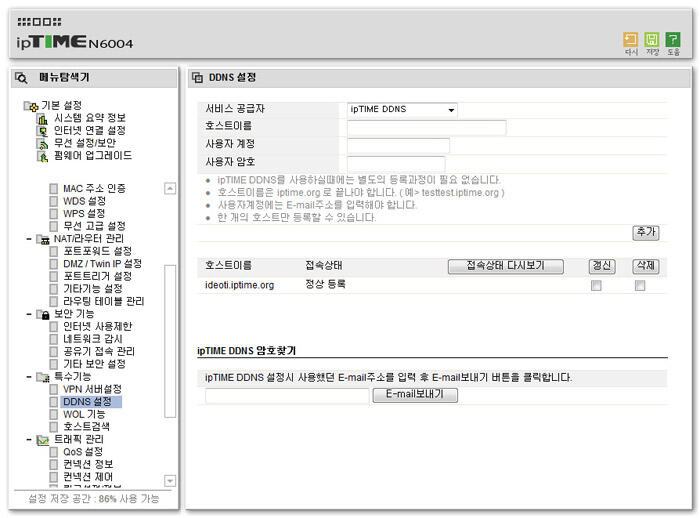700x518 pixels.
Task: Click the NAT/라우터 관리 folder icon
Action: (43, 240)
